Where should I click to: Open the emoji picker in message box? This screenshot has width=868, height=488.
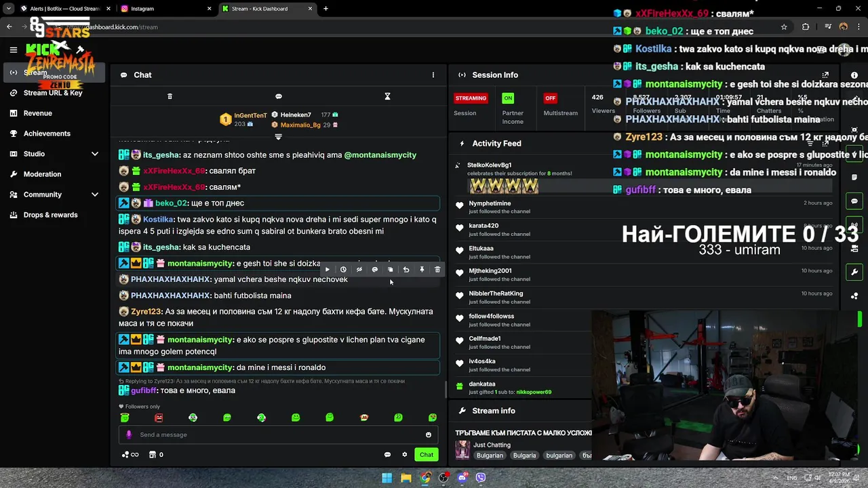[x=429, y=435]
